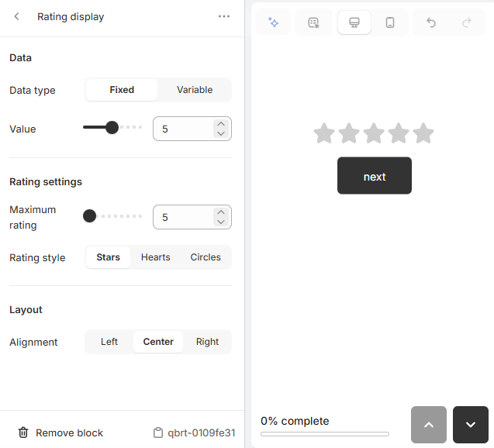Click the third rating star

click(374, 133)
